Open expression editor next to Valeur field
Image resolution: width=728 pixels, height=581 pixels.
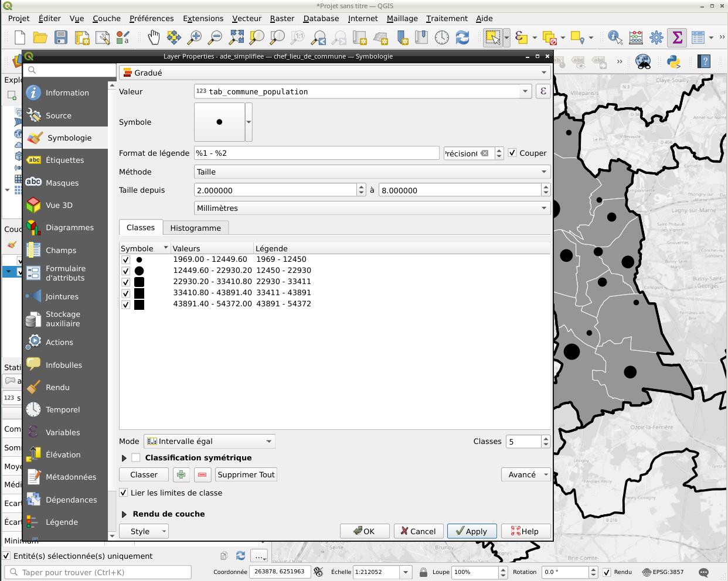coord(543,91)
